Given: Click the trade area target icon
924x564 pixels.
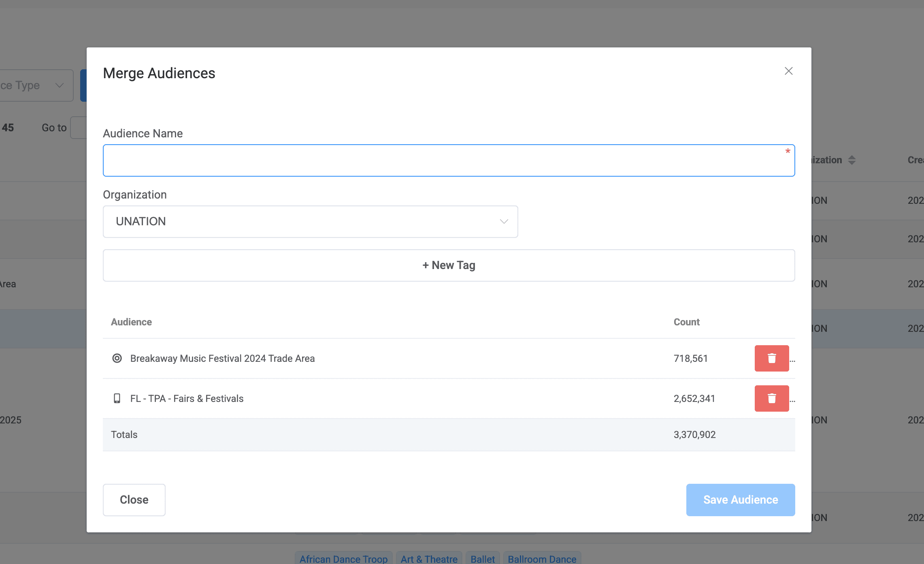Looking at the screenshot, I should [117, 358].
